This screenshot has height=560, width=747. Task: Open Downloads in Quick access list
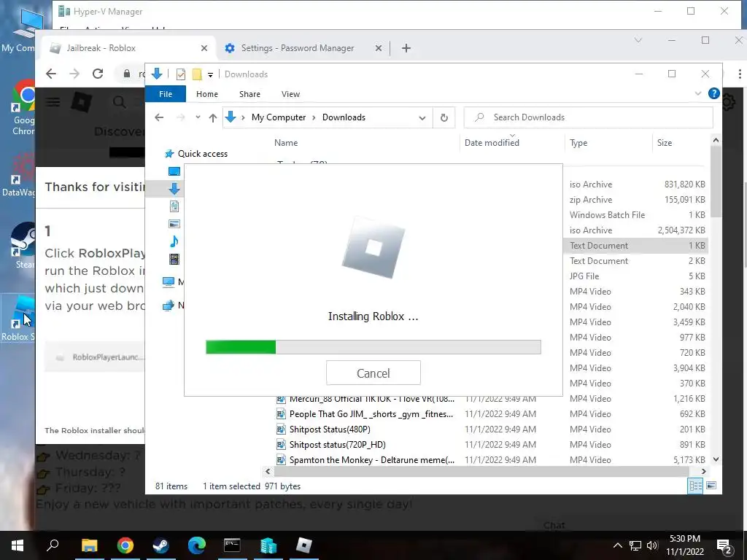coord(174,189)
